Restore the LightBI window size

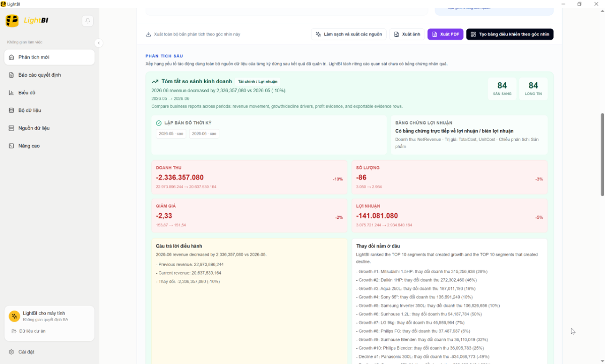tap(580, 4)
